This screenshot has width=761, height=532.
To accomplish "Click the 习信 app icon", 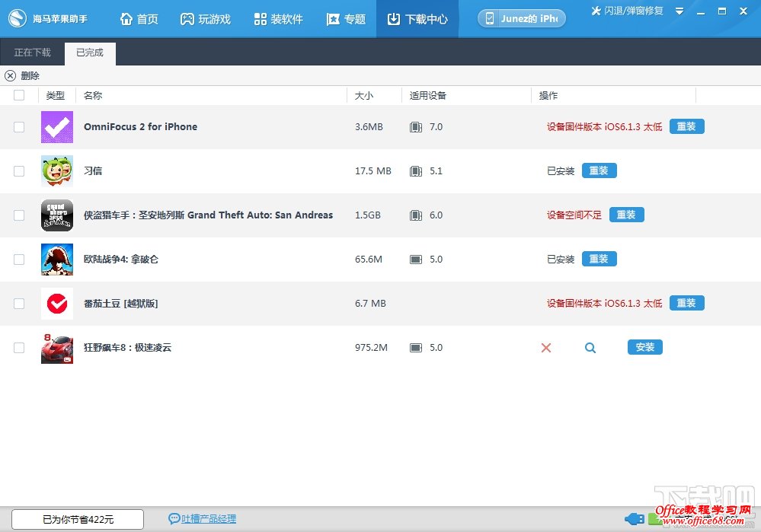I will click(57, 171).
